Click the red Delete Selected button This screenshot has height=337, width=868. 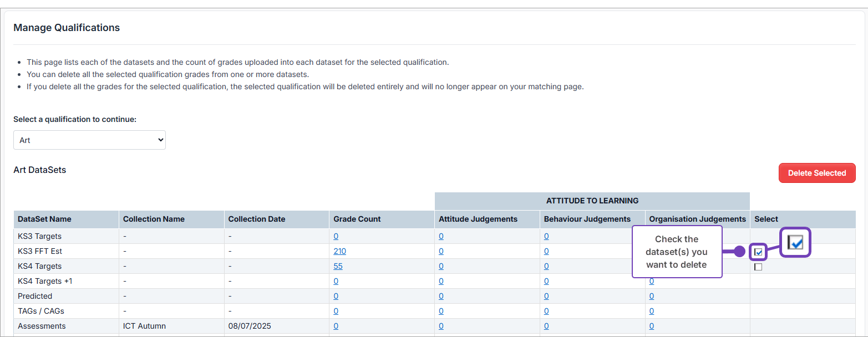(816, 173)
